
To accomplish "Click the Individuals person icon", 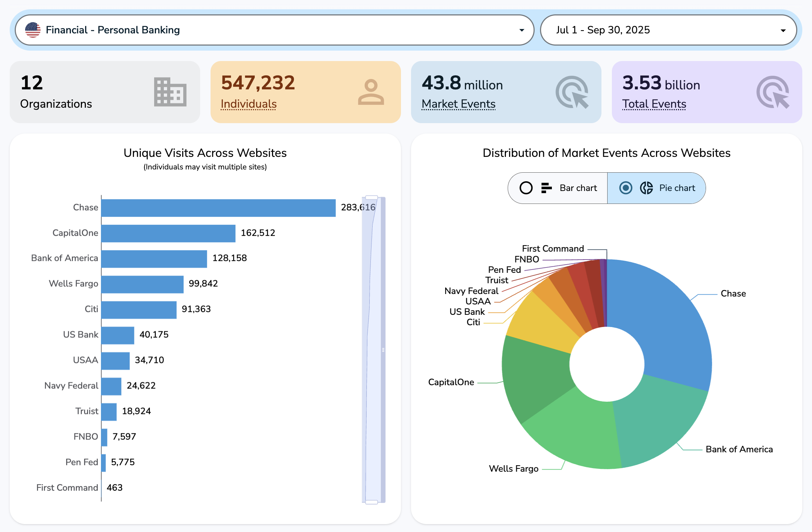I will coord(371,92).
